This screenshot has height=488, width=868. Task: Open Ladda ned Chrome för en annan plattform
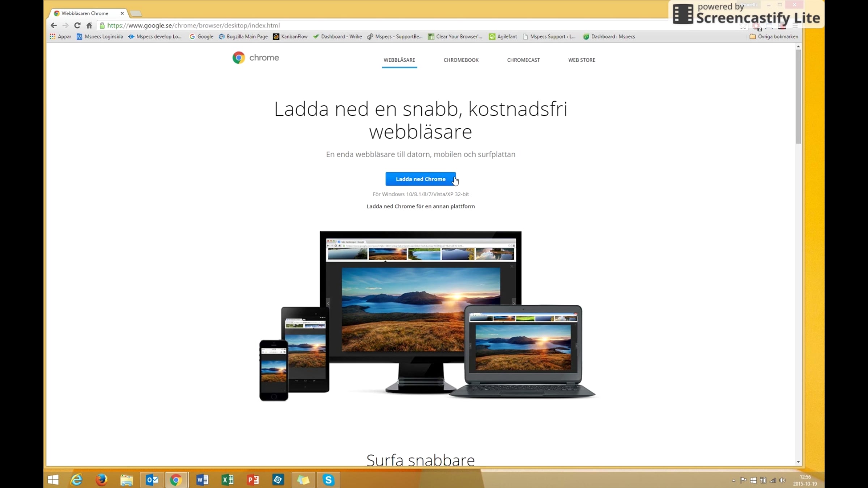[x=421, y=206]
